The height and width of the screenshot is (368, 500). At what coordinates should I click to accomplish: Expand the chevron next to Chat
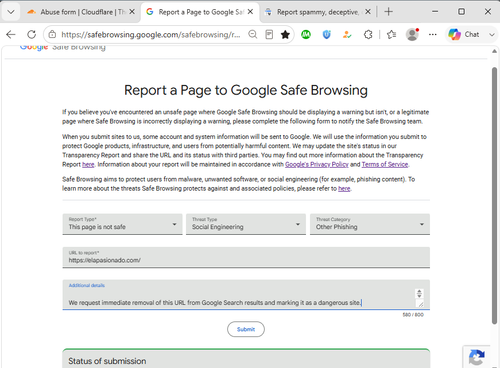pyautogui.click(x=492, y=34)
